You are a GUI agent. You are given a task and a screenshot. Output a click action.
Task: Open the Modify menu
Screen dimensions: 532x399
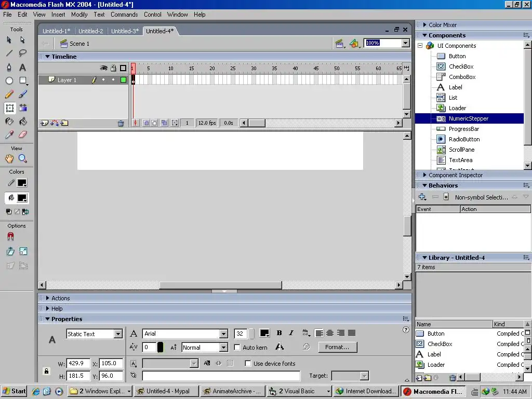point(79,14)
